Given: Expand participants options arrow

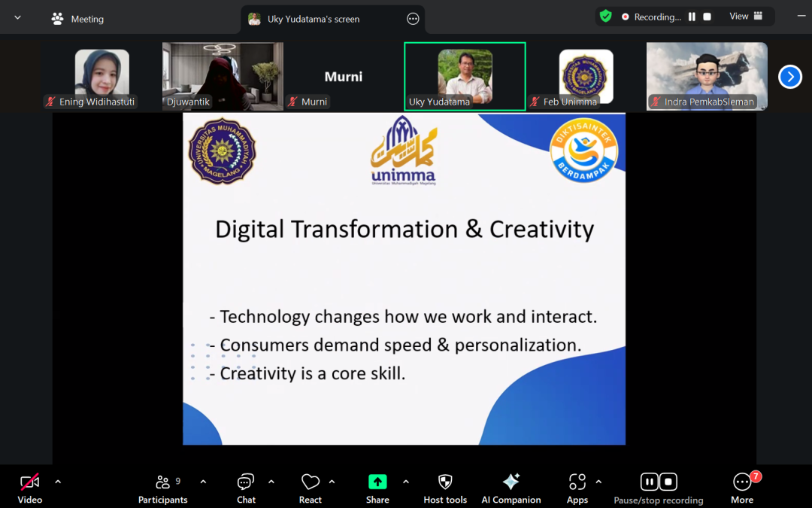Looking at the screenshot, I should 203,482.
